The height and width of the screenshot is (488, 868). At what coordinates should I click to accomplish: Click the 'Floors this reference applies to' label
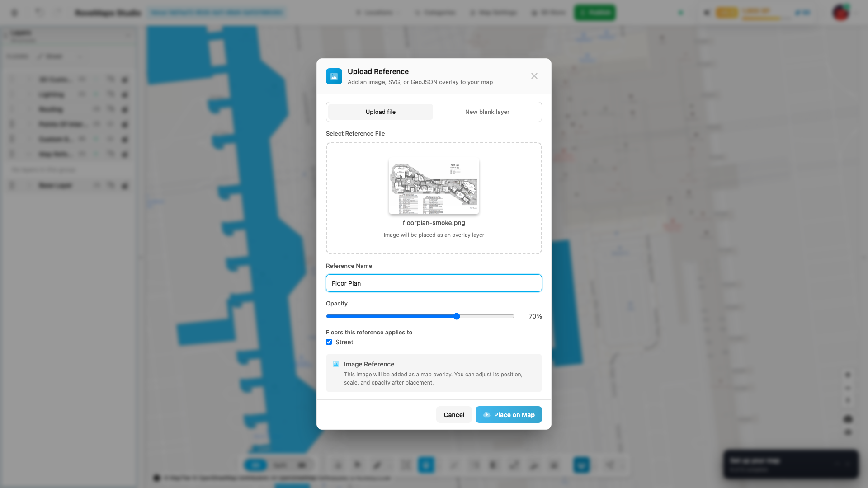click(x=369, y=332)
